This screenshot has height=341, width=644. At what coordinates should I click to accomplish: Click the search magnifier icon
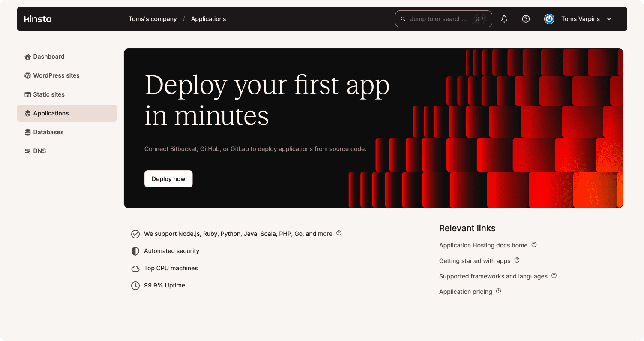(x=403, y=19)
